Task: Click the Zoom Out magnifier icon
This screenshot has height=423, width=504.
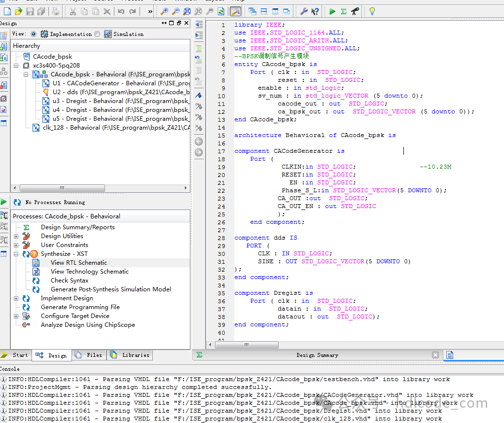Action: click(x=176, y=11)
